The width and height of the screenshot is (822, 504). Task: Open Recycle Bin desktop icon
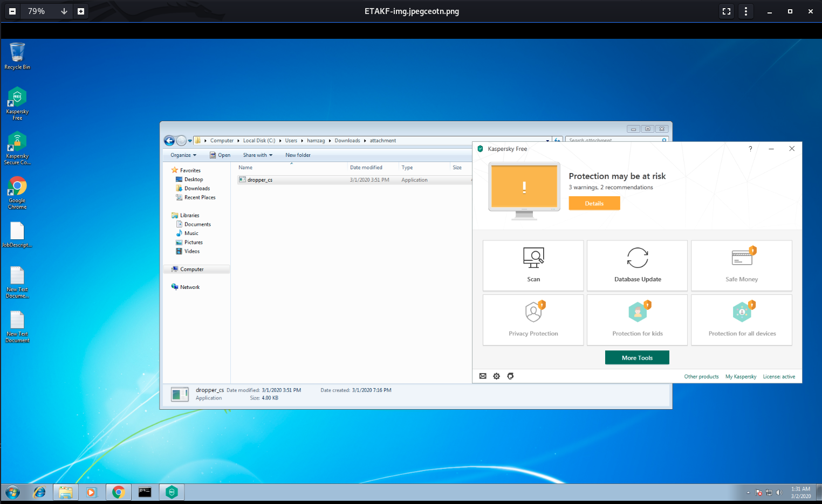[17, 56]
